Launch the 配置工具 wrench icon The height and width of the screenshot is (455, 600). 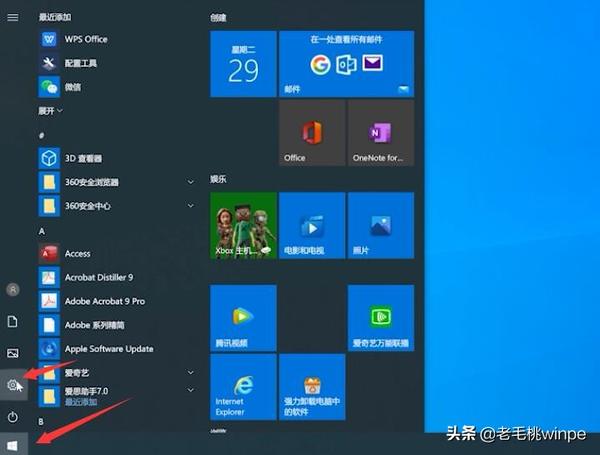pos(49,63)
